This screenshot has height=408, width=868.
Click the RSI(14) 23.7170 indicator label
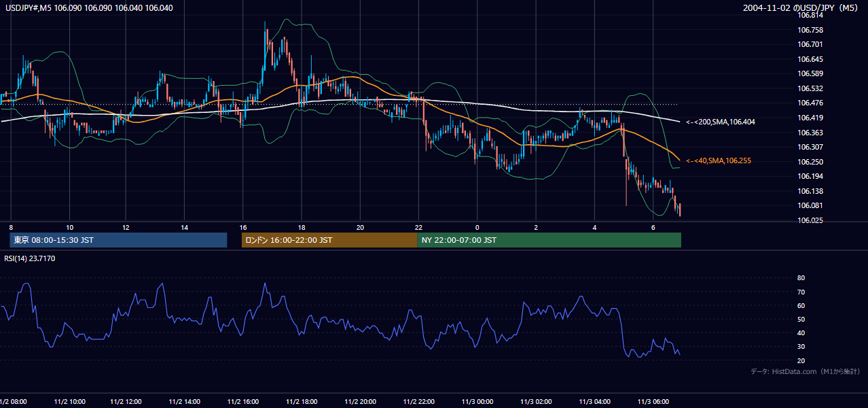pyautogui.click(x=30, y=258)
